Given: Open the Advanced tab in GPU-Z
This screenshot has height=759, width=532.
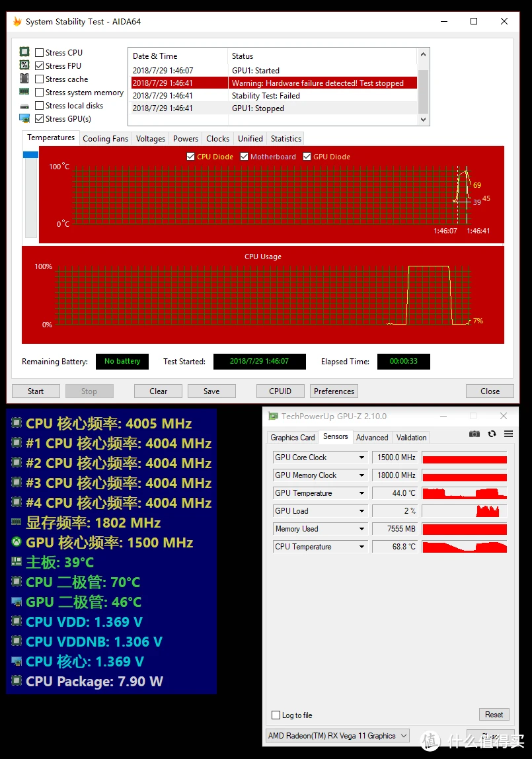Looking at the screenshot, I should [372, 438].
